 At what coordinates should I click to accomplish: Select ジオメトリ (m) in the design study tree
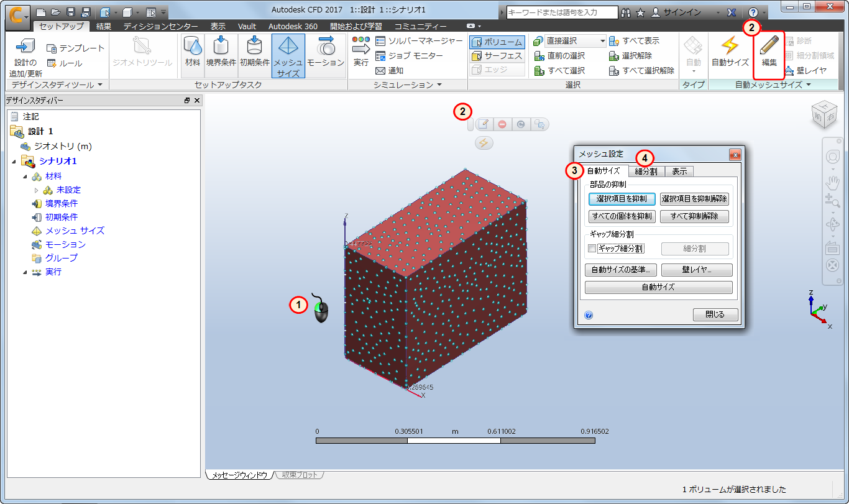[56, 147]
